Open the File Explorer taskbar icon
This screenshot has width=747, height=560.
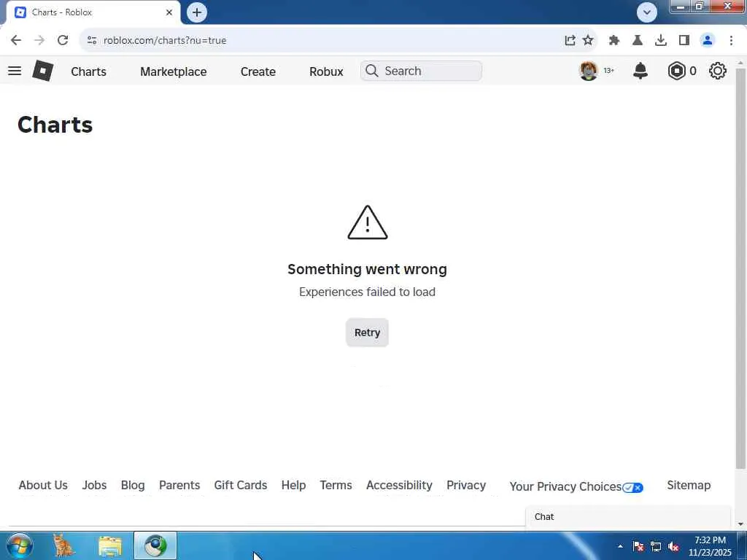110,546
